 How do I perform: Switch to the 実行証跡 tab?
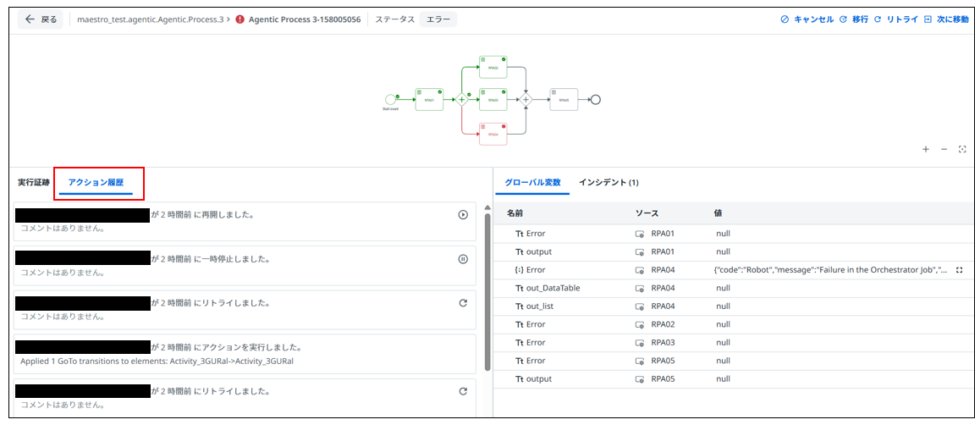point(34,182)
